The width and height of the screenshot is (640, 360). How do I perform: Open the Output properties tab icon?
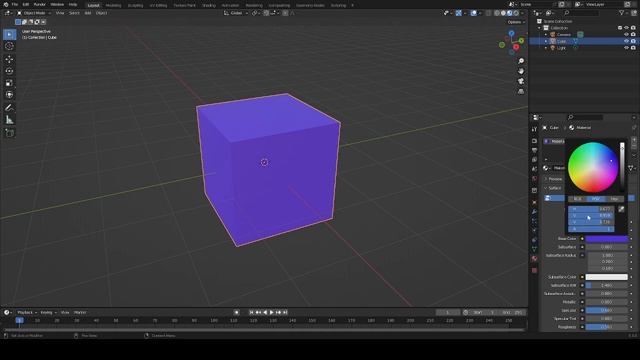pyautogui.click(x=534, y=150)
